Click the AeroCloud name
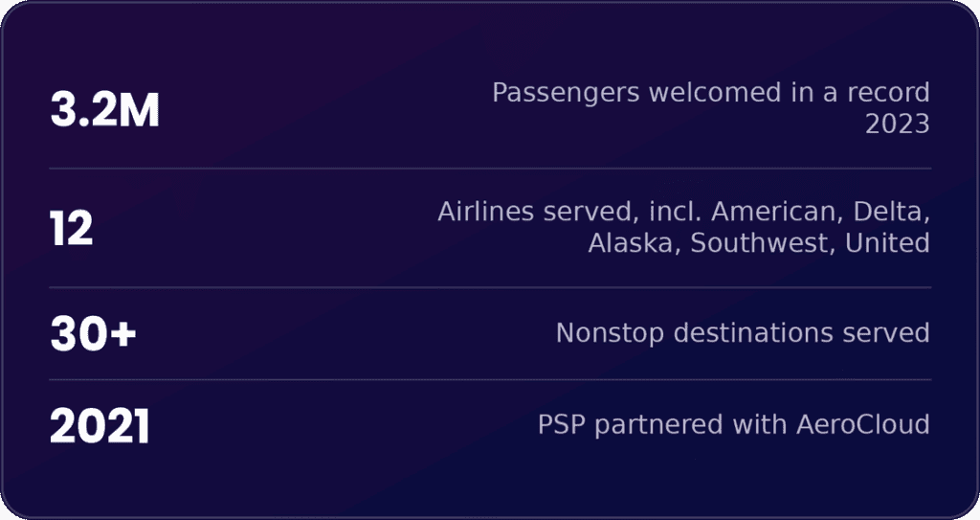980x520 pixels. click(x=863, y=425)
